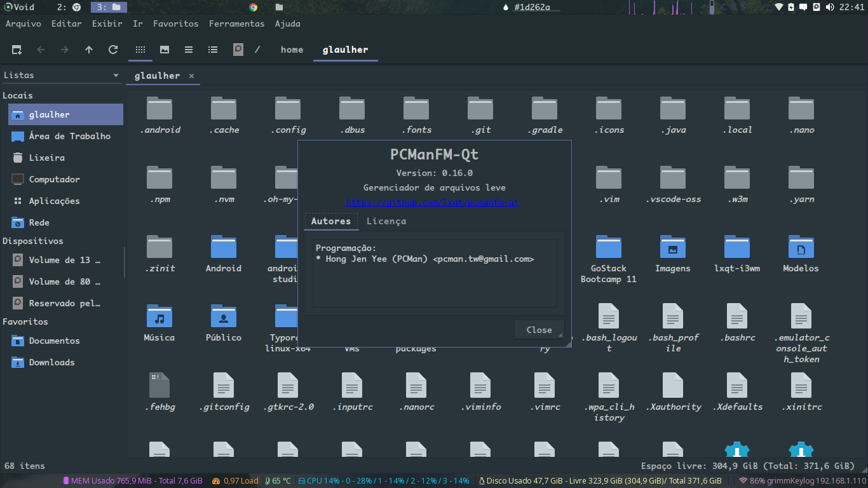Image resolution: width=868 pixels, height=488 pixels.
Task: Select the lxqt-i3wm folder
Action: [x=737, y=254]
